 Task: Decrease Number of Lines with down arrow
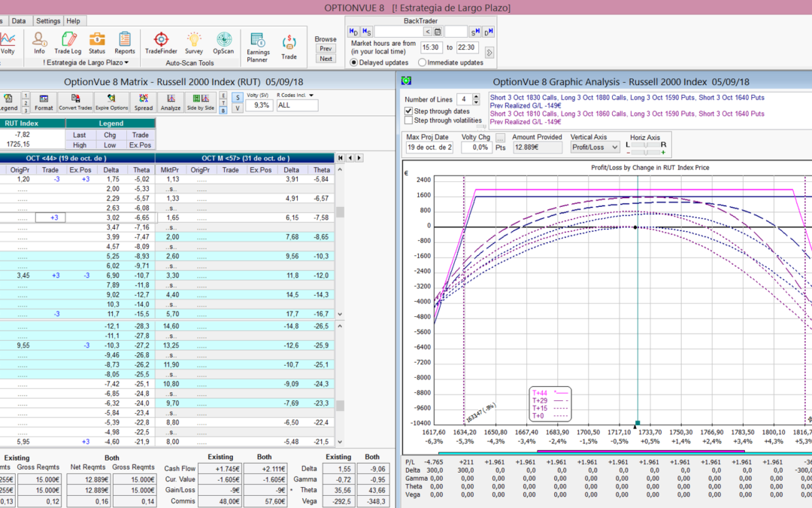[x=476, y=102]
